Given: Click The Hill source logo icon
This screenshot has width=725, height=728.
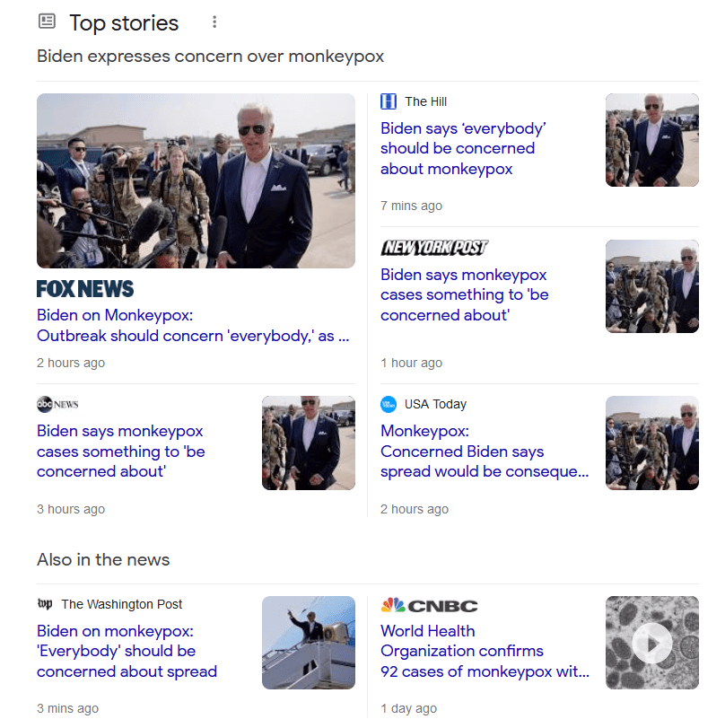Looking at the screenshot, I should pos(389,101).
